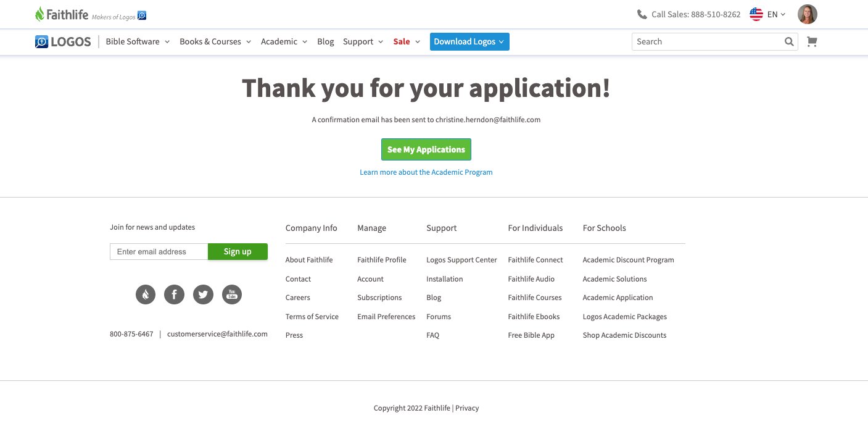868x447 pixels.
Task: Open the Faithlife Ebooks link
Action: (x=534, y=317)
